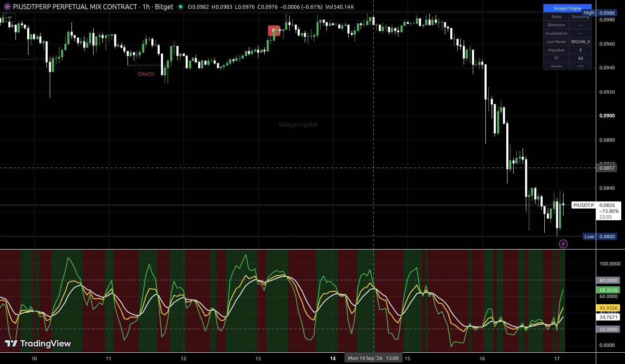Click the Version v15 cell
The image size is (625, 364).
(x=580, y=66)
